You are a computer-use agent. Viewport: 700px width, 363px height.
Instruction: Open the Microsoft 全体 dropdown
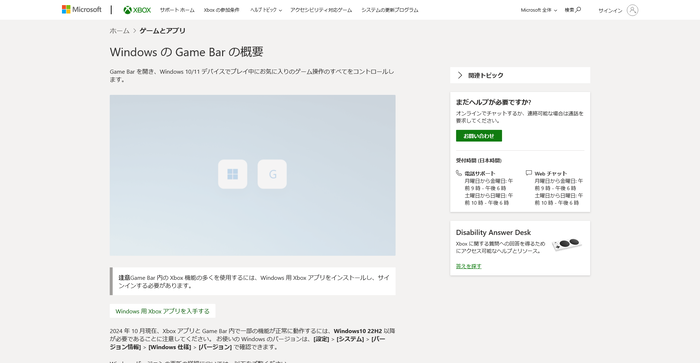tap(539, 10)
